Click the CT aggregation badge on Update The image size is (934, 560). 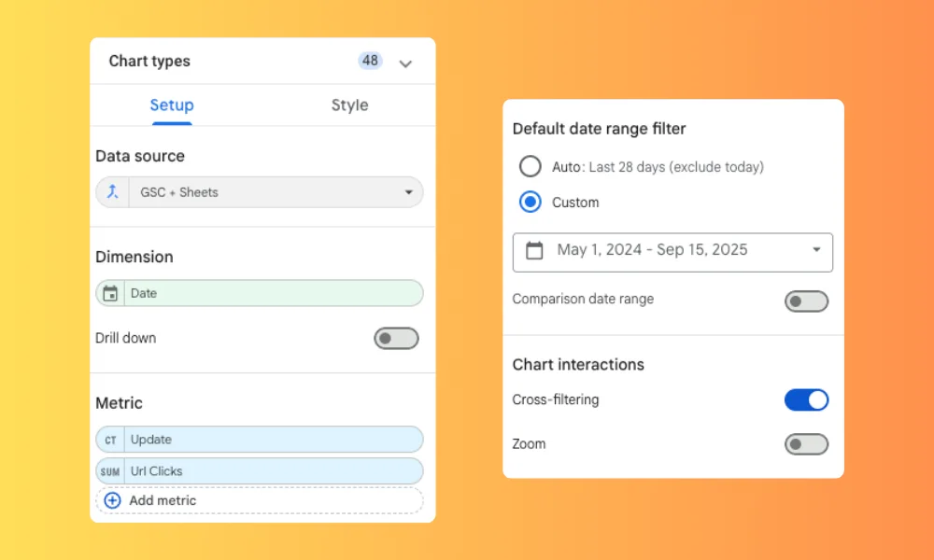[x=110, y=440]
